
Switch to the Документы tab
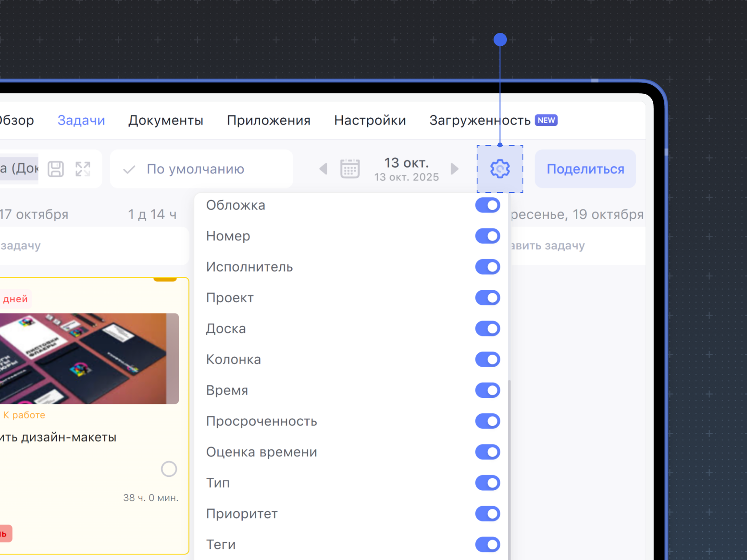click(165, 120)
